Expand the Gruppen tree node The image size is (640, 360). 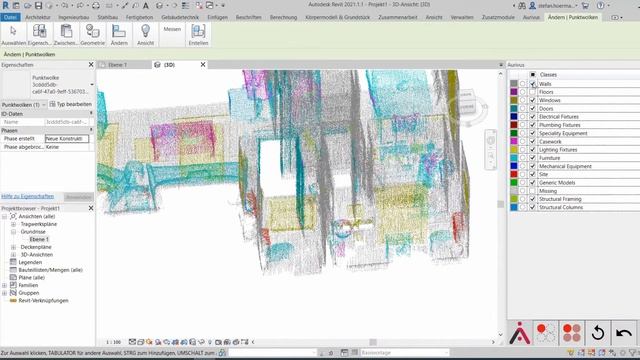4,293
